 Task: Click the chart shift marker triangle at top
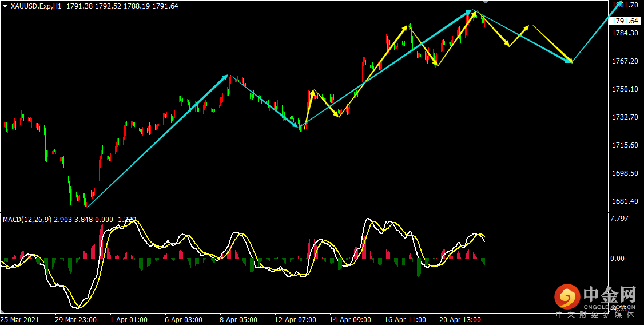point(486,2)
